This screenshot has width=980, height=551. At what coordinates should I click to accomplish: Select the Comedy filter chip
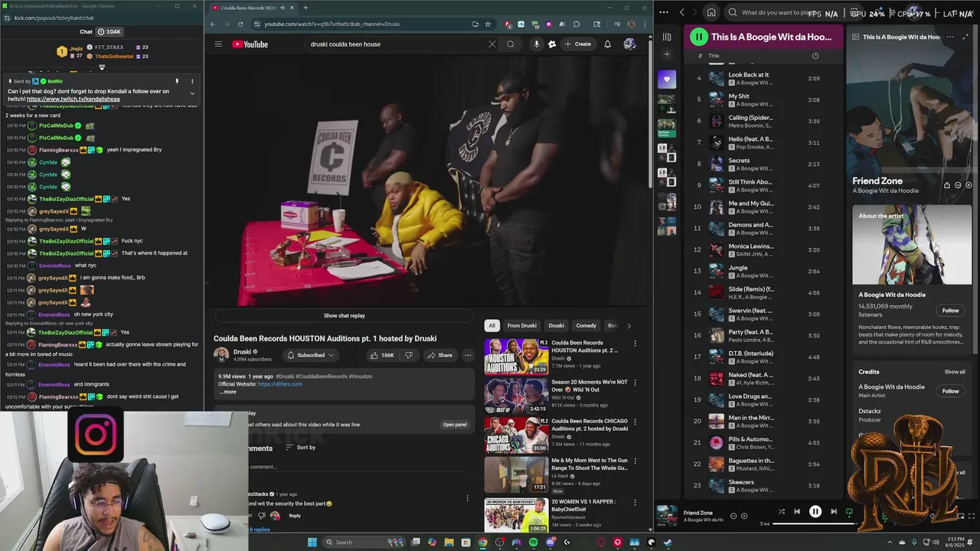pos(586,325)
